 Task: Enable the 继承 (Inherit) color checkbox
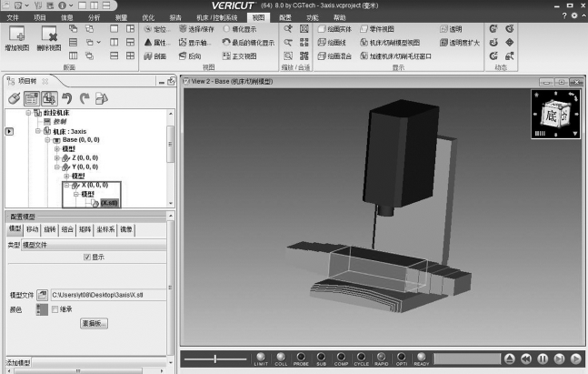54,309
